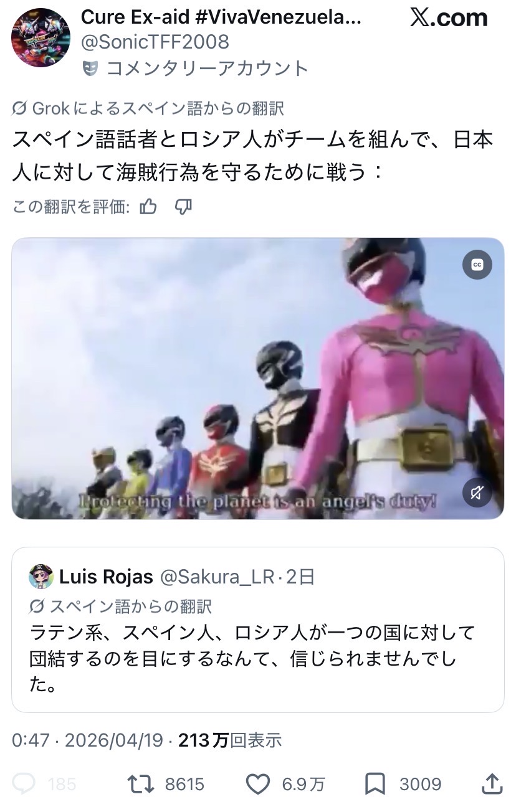516x812 pixels.
Task: Open the quoted Luis Rojas post
Action: coord(258,630)
